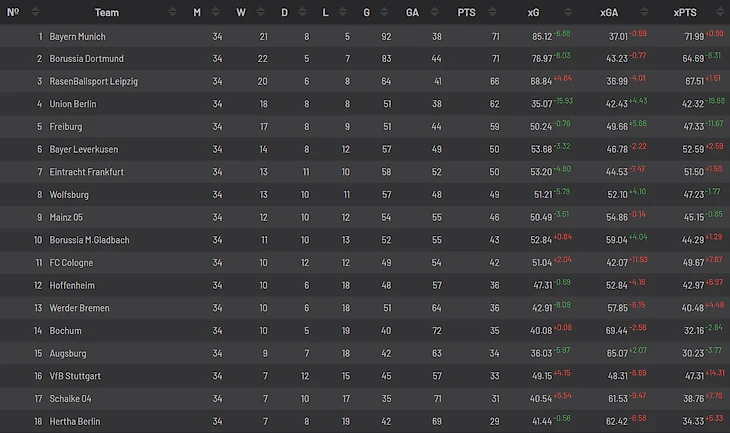This screenshot has height=433, width=730.
Task: Click sort arrows next to G column
Action: pos(384,12)
